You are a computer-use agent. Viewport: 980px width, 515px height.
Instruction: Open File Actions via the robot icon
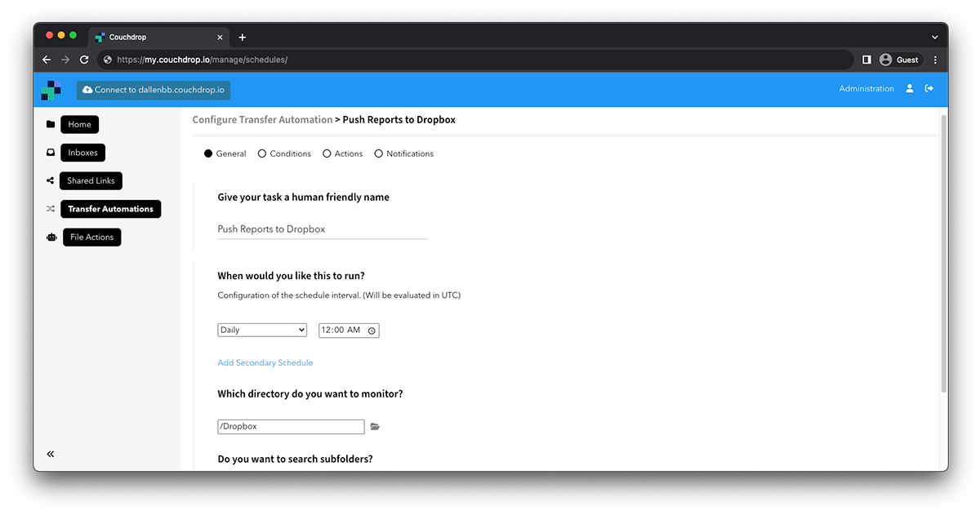(x=51, y=237)
